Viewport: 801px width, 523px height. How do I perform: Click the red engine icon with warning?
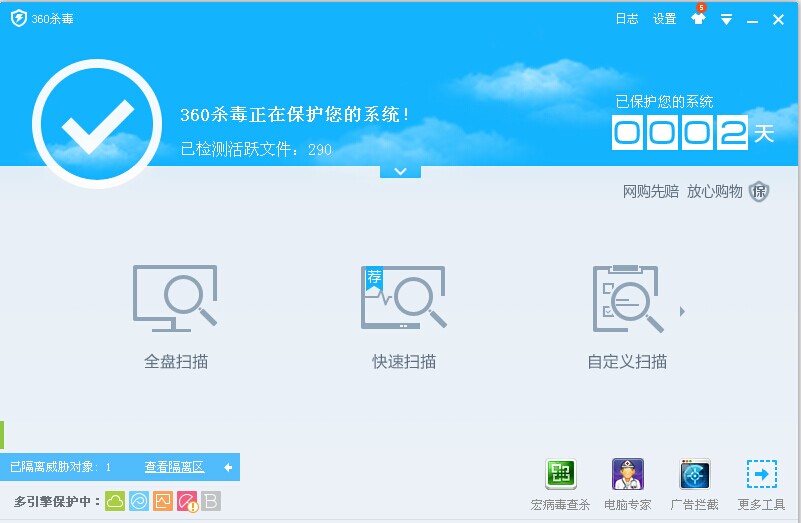[x=187, y=502]
